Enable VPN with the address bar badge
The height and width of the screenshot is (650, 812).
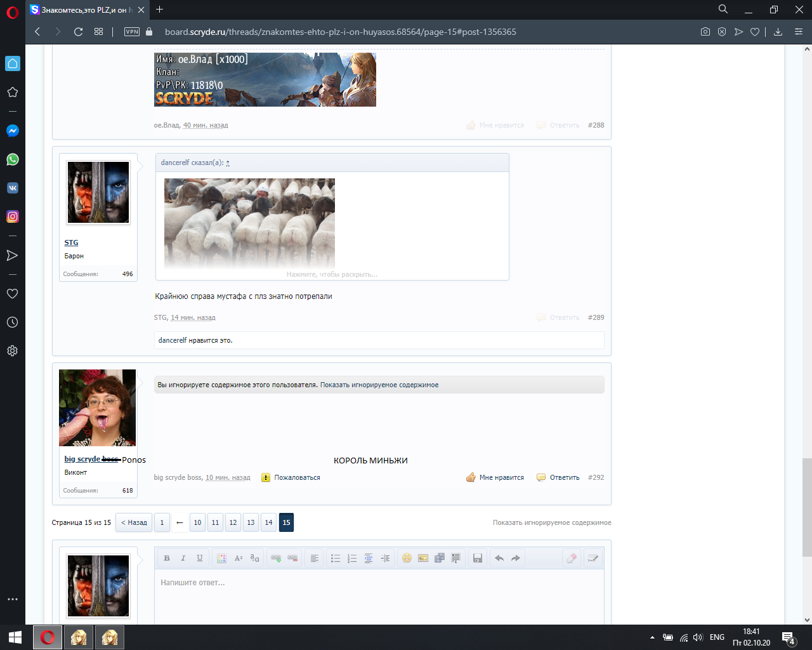(x=131, y=30)
